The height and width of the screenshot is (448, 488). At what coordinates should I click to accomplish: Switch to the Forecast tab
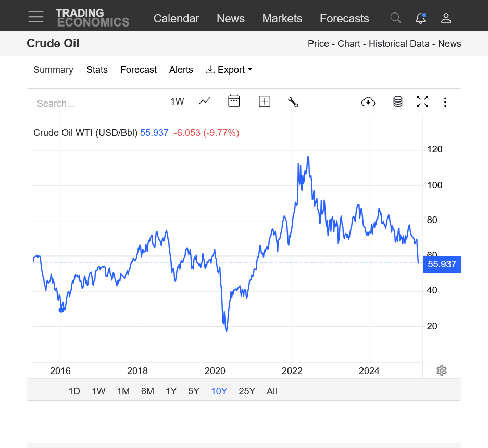tap(139, 70)
